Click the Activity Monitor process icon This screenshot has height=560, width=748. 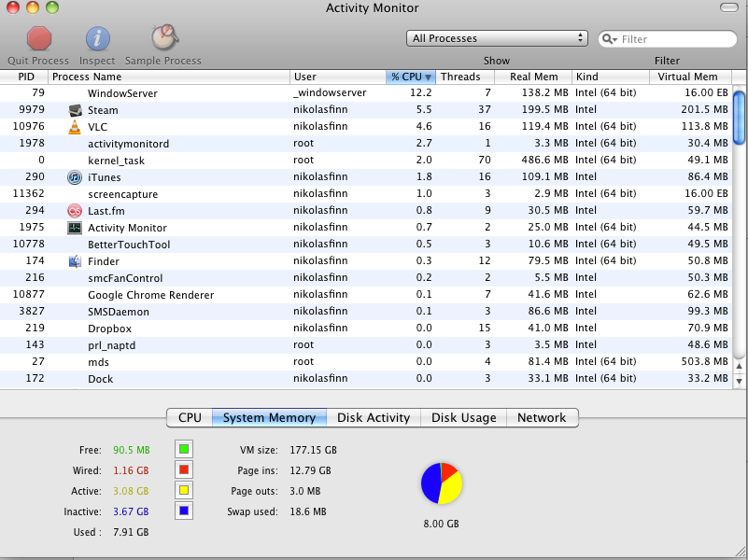pyautogui.click(x=75, y=228)
